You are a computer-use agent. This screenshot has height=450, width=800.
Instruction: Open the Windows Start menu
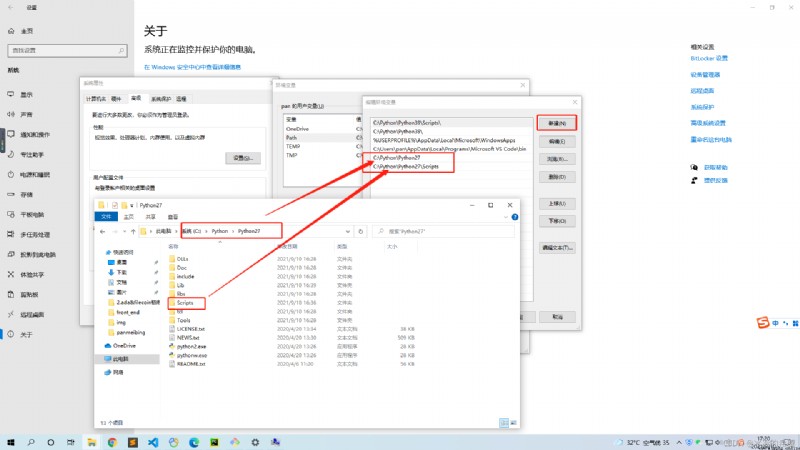(11, 442)
